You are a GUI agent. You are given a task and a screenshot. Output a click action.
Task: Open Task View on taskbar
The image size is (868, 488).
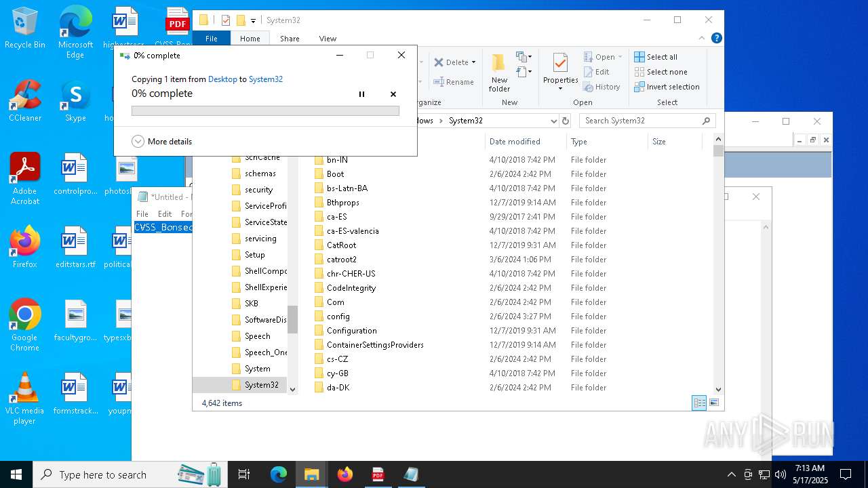click(x=244, y=474)
